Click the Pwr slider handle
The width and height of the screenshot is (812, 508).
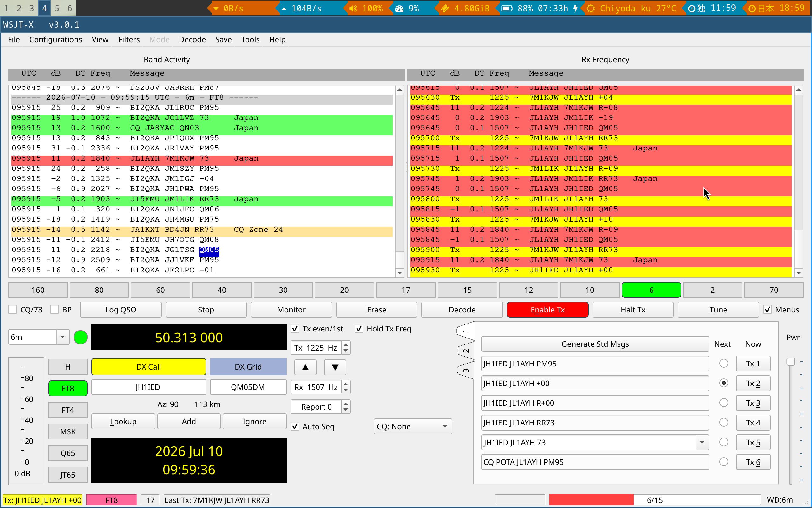(791, 362)
